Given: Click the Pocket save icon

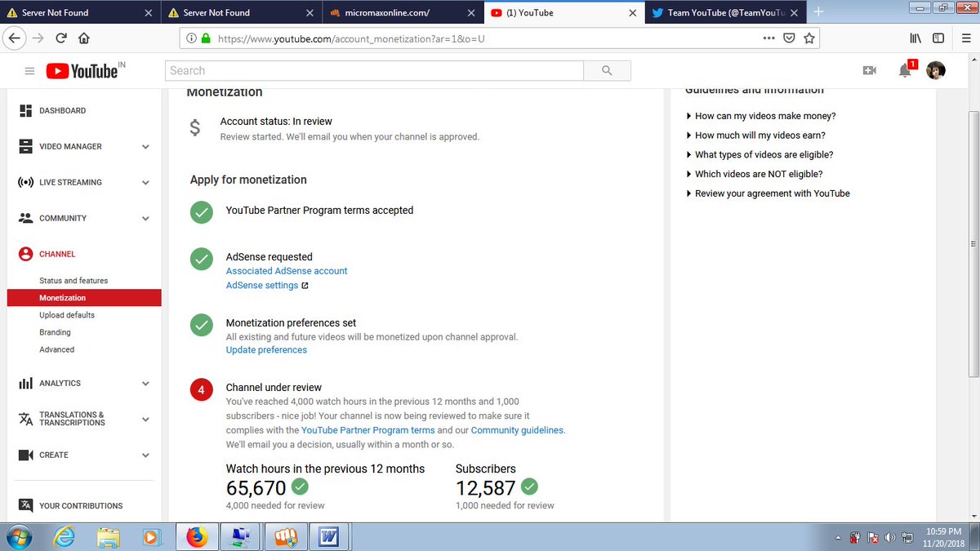Looking at the screenshot, I should tap(789, 38).
